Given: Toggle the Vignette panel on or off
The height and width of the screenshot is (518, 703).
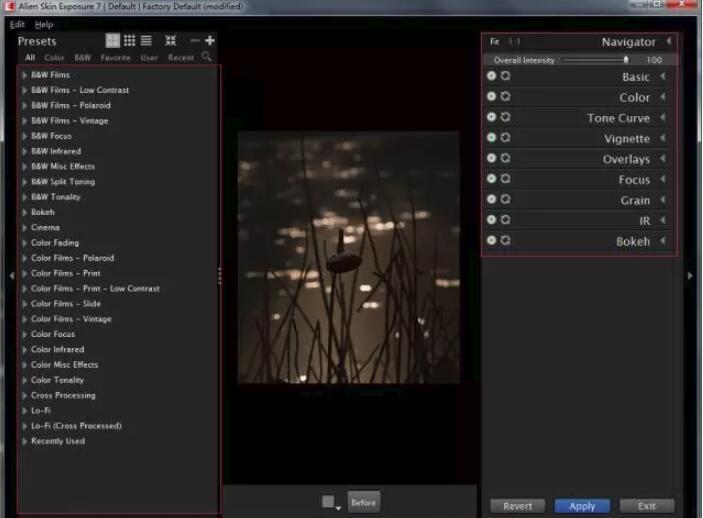Looking at the screenshot, I should (x=491, y=138).
